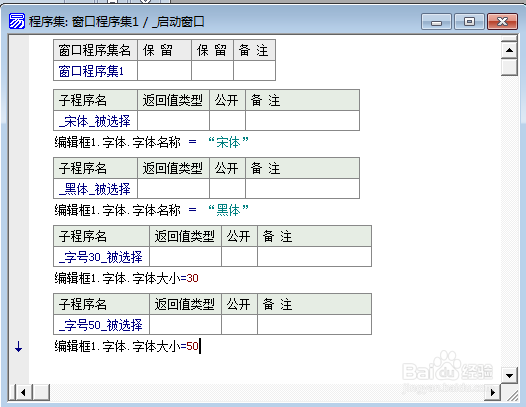Click the vertical scrollbar up arrow
The width and height of the screenshot is (526, 407).
coord(509,50)
